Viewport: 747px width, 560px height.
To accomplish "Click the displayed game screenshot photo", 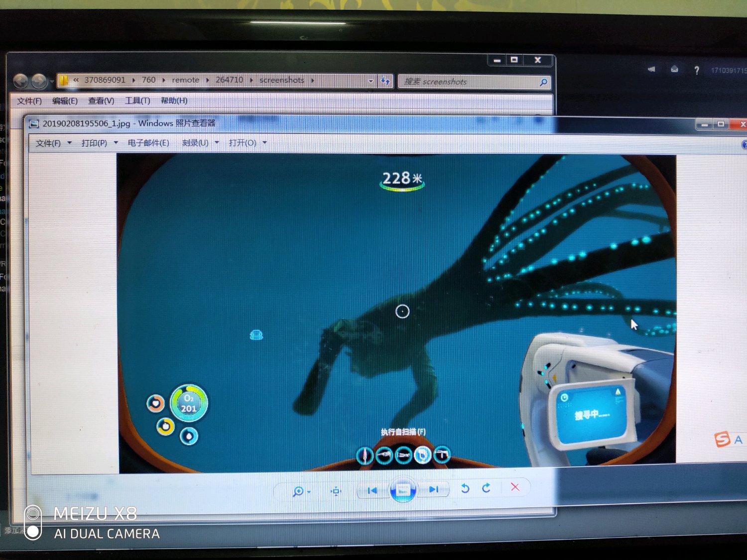I will (397, 313).
